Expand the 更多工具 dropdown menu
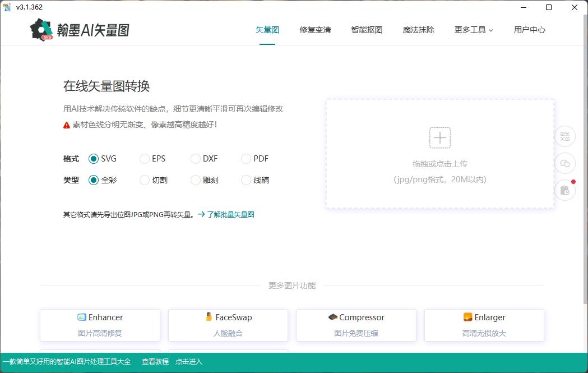 point(473,30)
